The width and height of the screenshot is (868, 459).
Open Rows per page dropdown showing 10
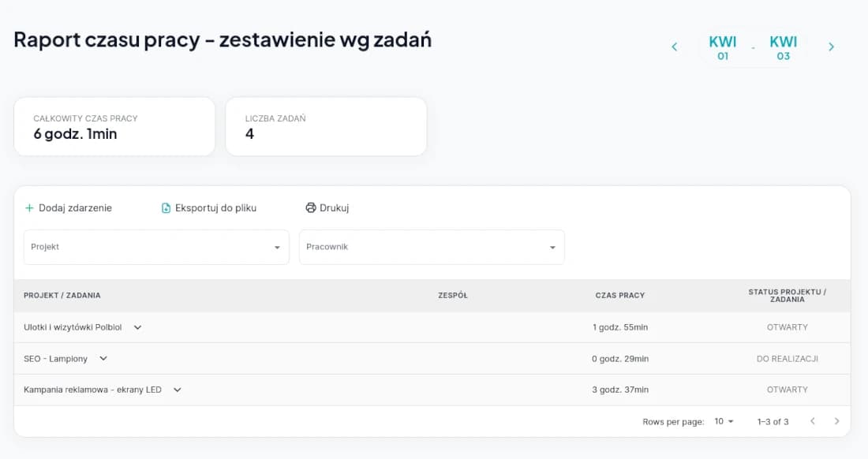click(724, 421)
